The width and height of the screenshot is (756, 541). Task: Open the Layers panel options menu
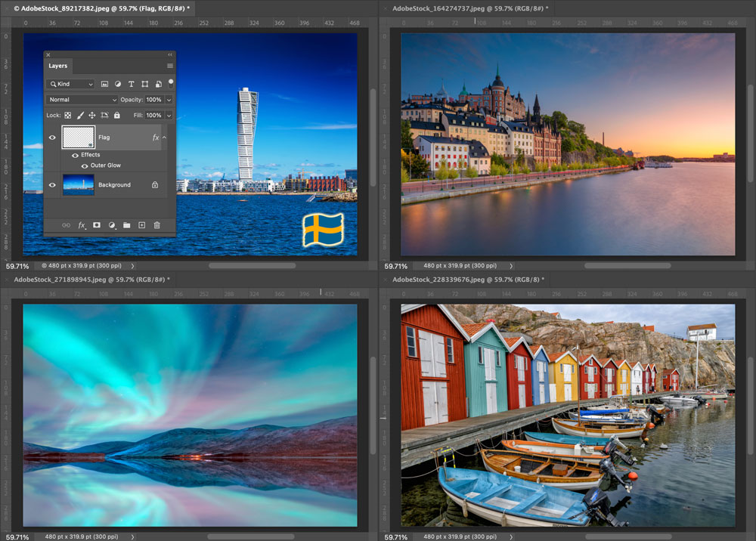pos(170,66)
